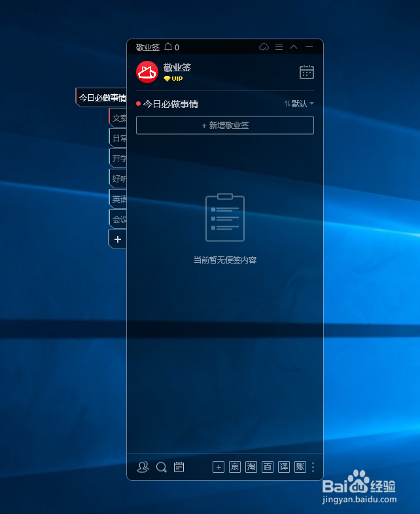
Task: Switch to the 文案 side tab
Action: pos(118,118)
